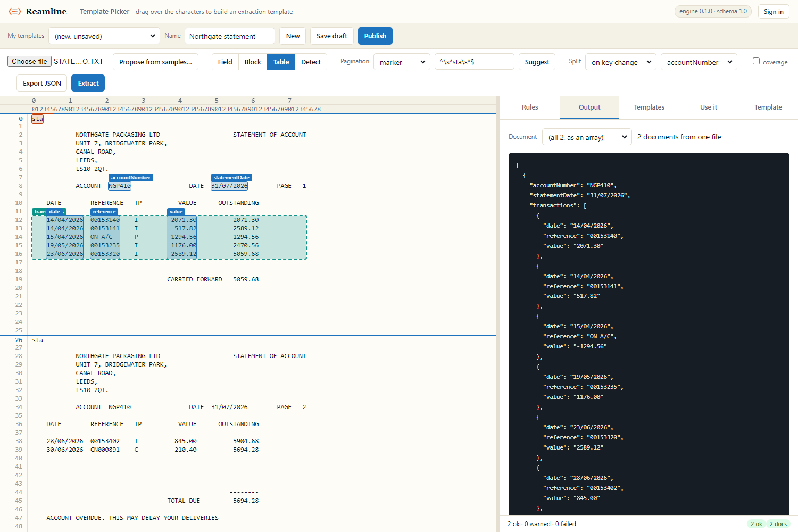This screenshot has width=798, height=532.
Task: Click the ON A/C reference cell
Action: 102,237
